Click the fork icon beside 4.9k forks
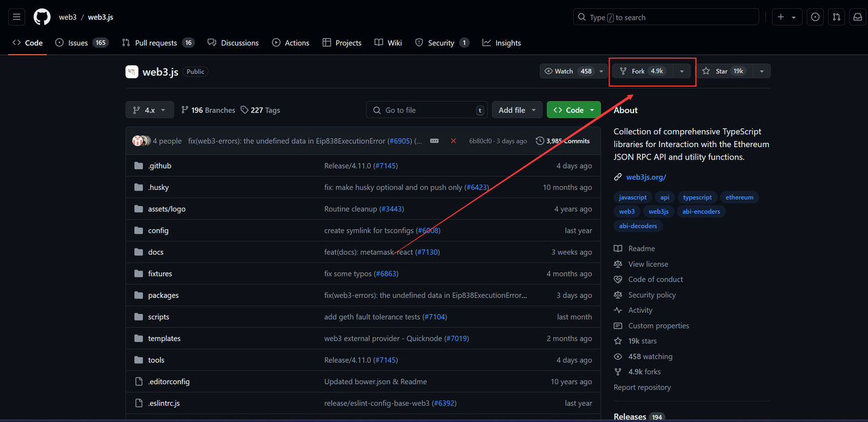This screenshot has width=868, height=422. click(618, 372)
